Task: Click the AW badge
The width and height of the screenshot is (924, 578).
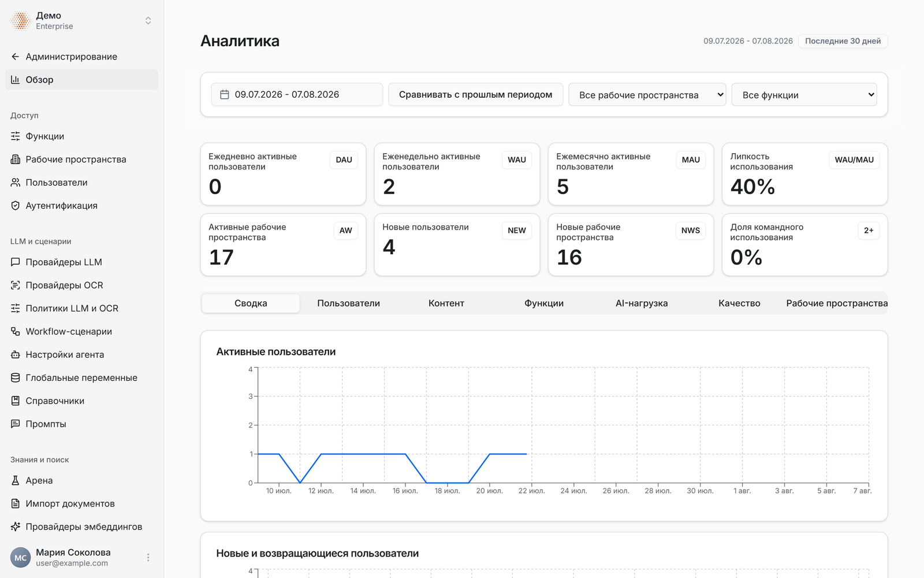Action: (x=346, y=231)
